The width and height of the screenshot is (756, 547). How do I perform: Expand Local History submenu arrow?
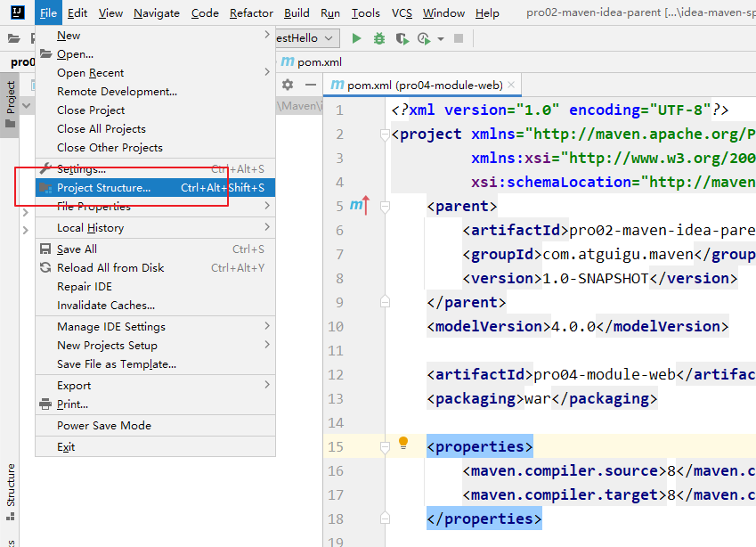coord(267,227)
